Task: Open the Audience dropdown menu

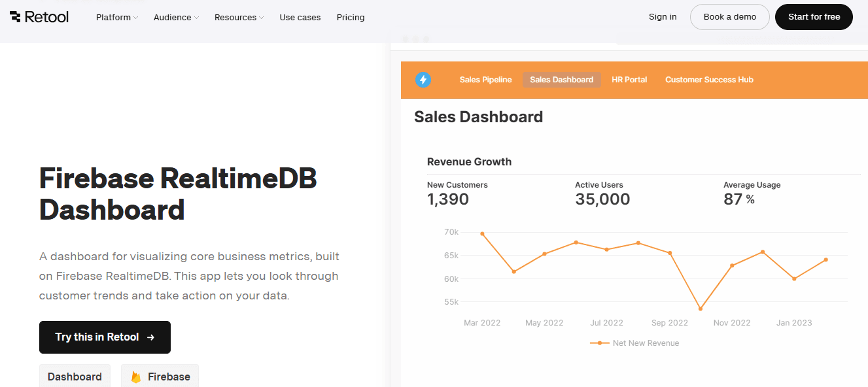Action: click(176, 18)
